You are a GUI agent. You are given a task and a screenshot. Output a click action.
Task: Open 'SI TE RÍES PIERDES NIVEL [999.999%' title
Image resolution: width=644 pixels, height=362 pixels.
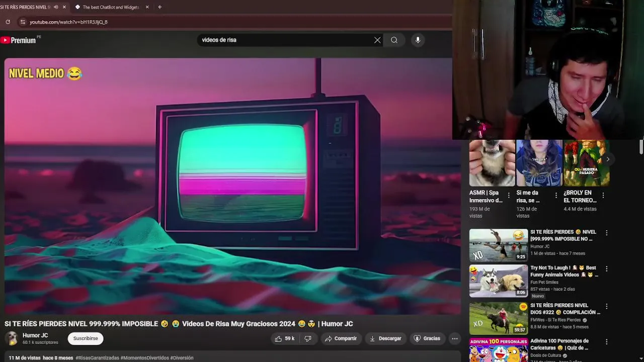[563, 235]
